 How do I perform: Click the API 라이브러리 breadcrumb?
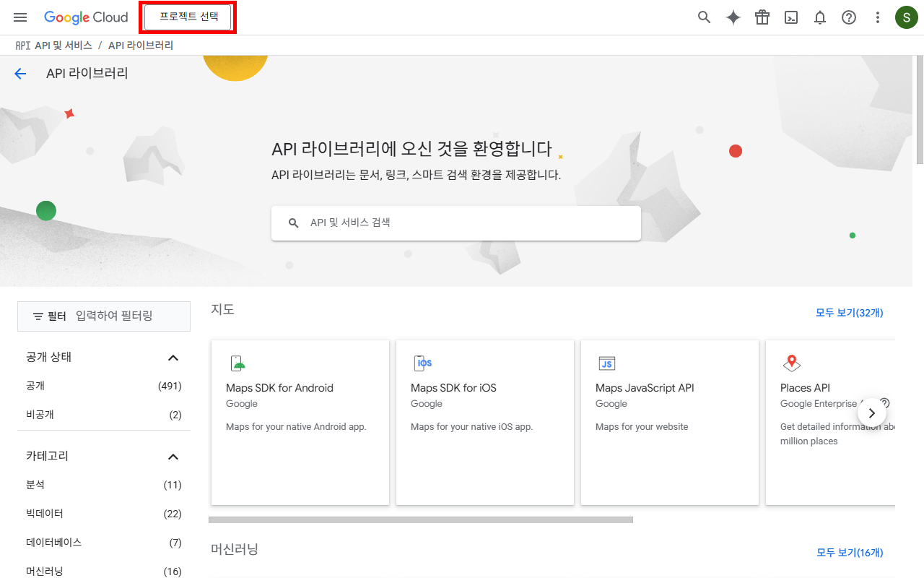141,46
